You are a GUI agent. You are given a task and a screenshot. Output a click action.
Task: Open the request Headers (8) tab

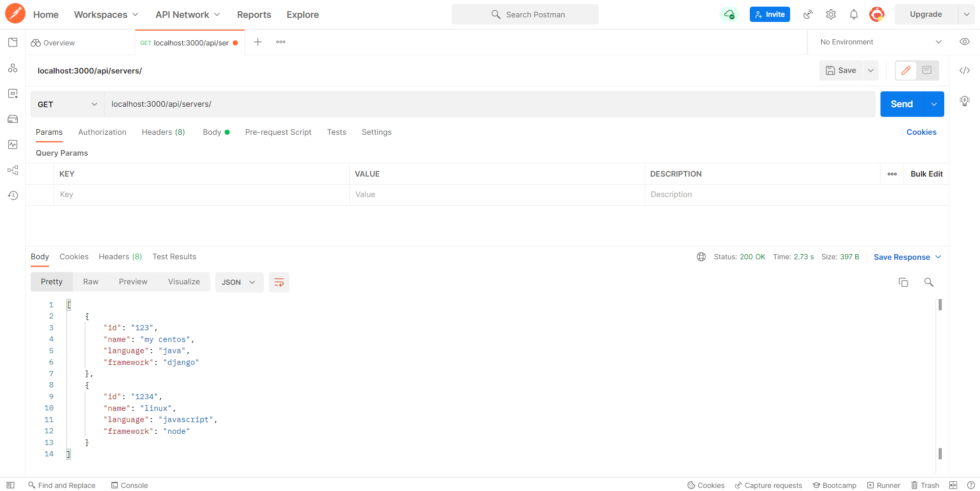pyautogui.click(x=163, y=132)
